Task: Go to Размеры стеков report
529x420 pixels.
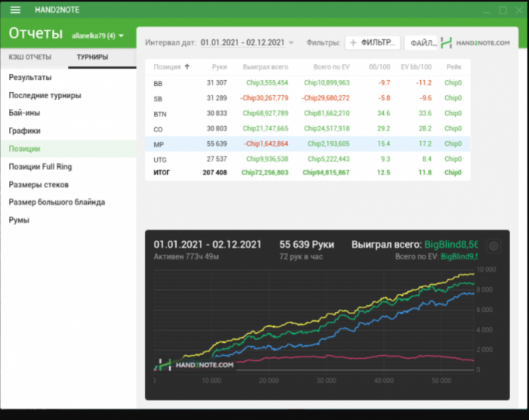Action: pyautogui.click(x=39, y=184)
